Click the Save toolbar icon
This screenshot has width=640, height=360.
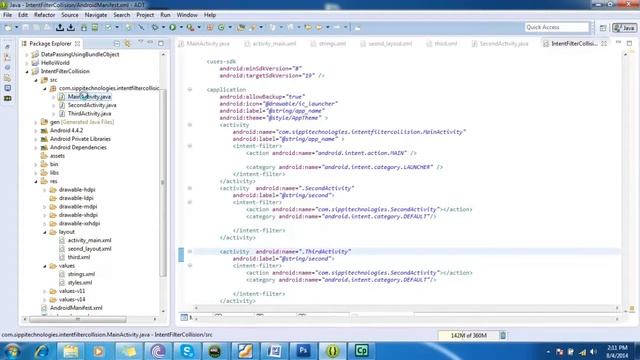pyautogui.click(x=26, y=27)
